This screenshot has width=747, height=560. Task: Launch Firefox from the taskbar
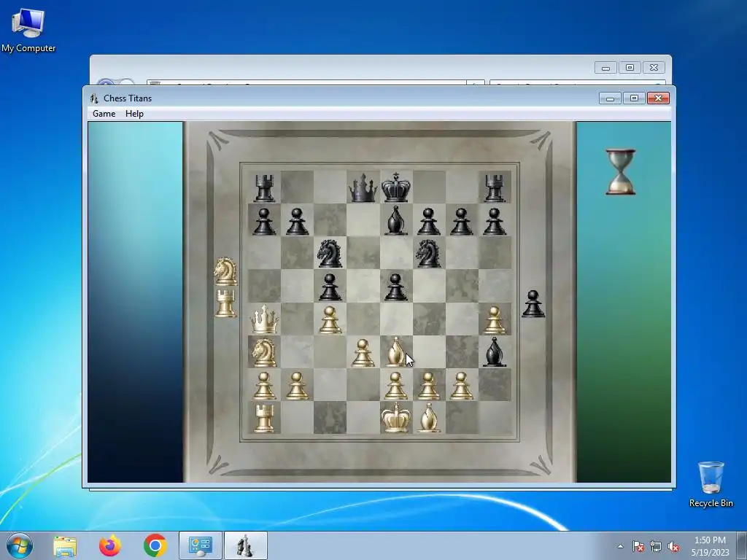(x=110, y=545)
